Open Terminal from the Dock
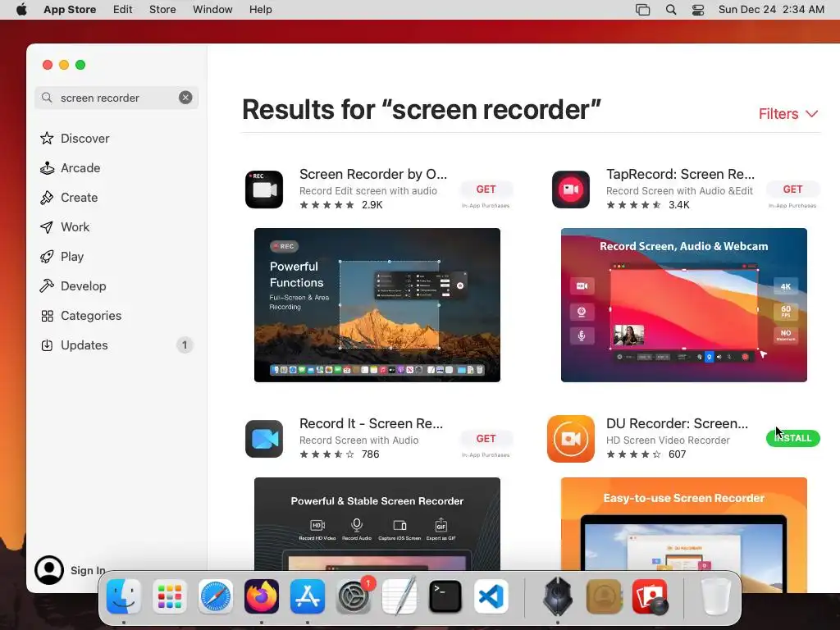Viewport: 840px width, 630px height. click(445, 596)
